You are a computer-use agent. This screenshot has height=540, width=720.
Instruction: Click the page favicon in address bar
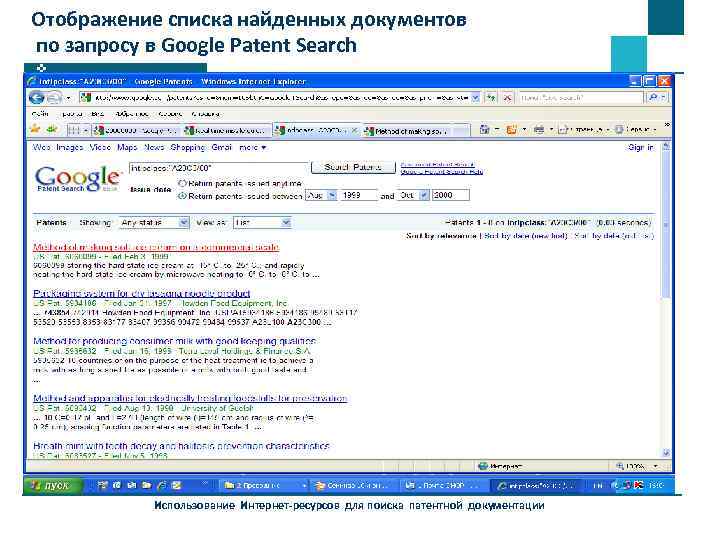click(x=85, y=98)
